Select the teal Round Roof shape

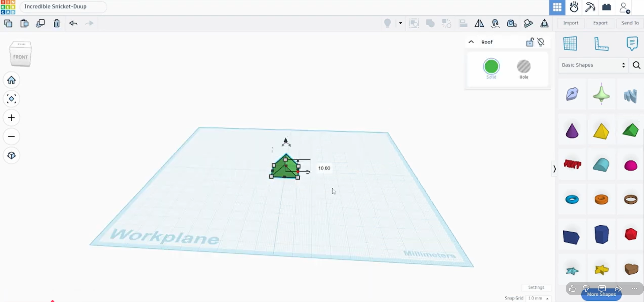point(601,165)
